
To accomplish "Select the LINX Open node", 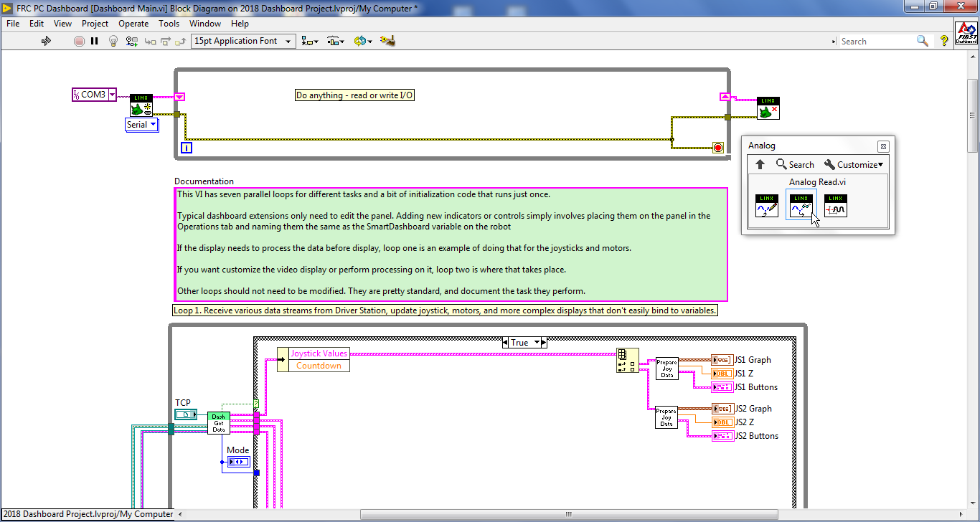I will click(x=141, y=105).
